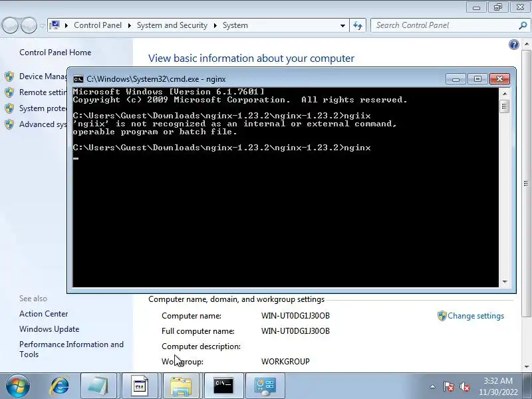This screenshot has height=399, width=532.
Task: Click the computer icon in the address bar
Action: point(55,25)
